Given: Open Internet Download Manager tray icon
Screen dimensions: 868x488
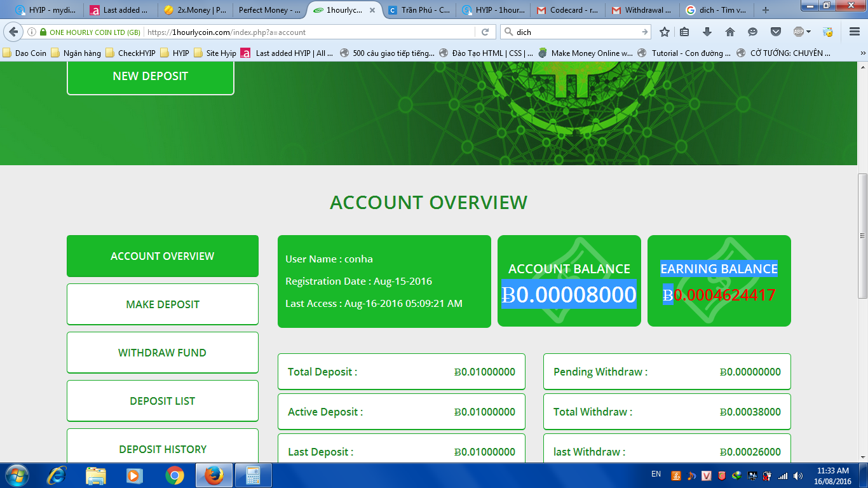Looking at the screenshot, I should coord(737,475).
